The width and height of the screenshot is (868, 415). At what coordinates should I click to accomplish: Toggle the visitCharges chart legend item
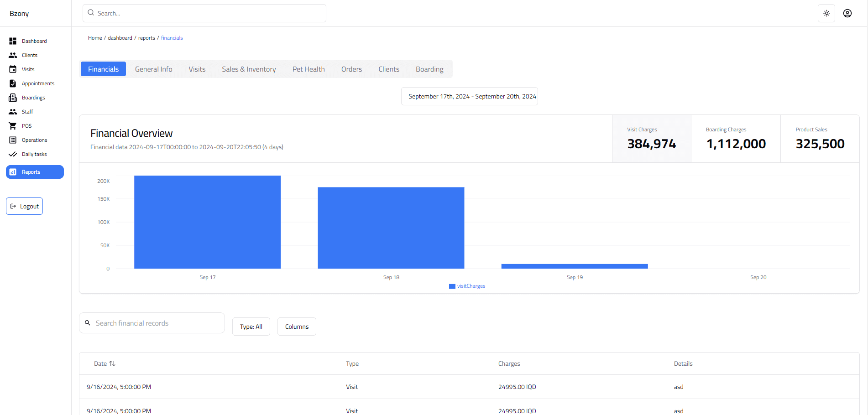(467, 286)
